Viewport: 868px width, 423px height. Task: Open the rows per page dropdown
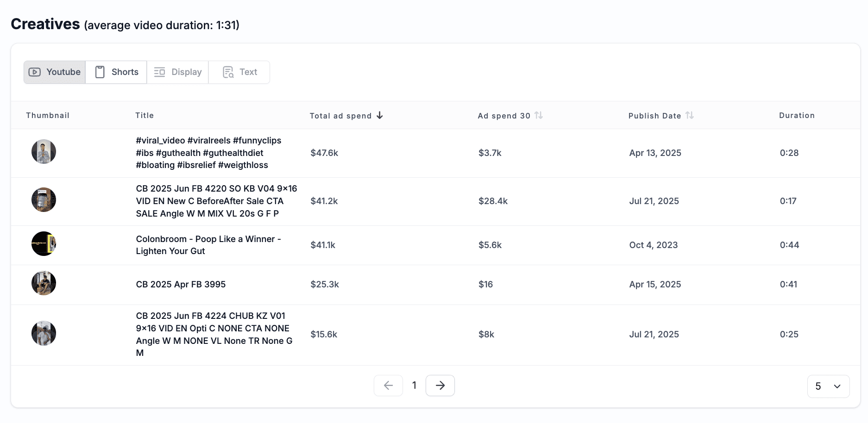pyautogui.click(x=828, y=386)
